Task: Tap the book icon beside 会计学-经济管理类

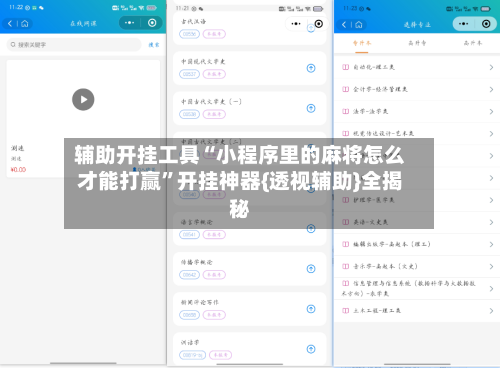Action: tap(346, 89)
